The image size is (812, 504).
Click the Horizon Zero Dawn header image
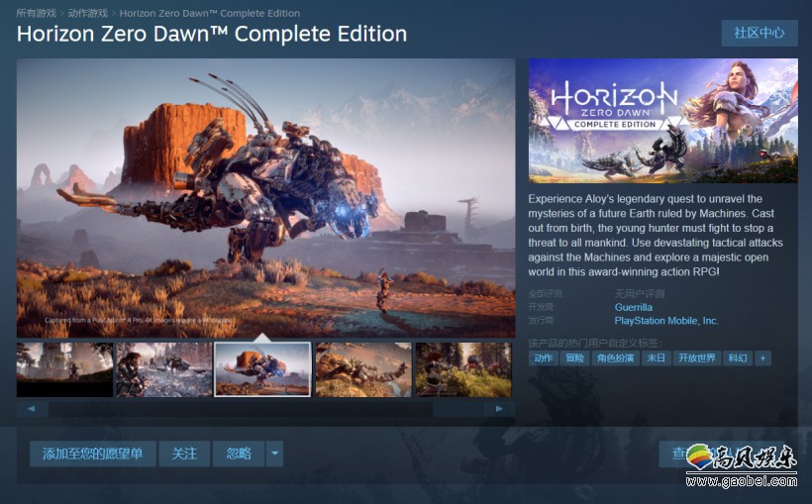click(662, 120)
